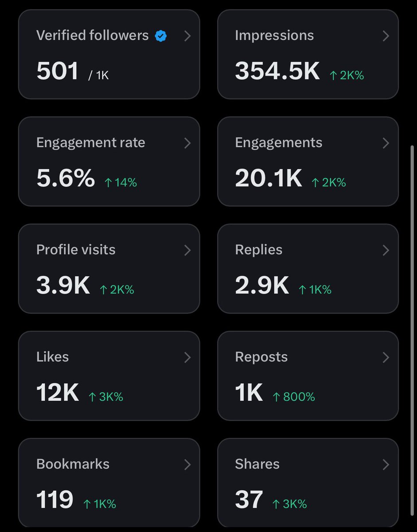
Task: Select the 354.5K impressions value
Action: [x=277, y=71]
